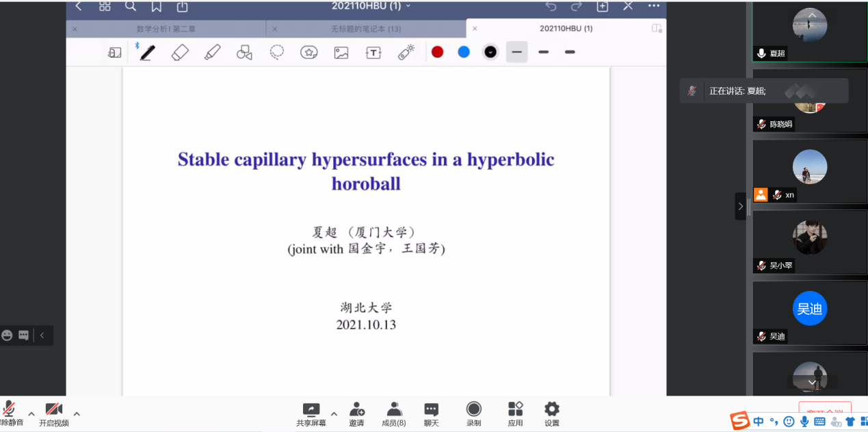
Task: Turn on video with 开启视频
Action: pos(54,414)
